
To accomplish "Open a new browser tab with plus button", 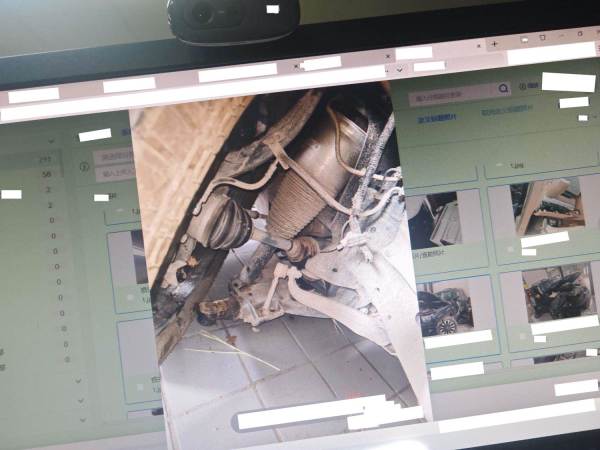I will [494, 44].
